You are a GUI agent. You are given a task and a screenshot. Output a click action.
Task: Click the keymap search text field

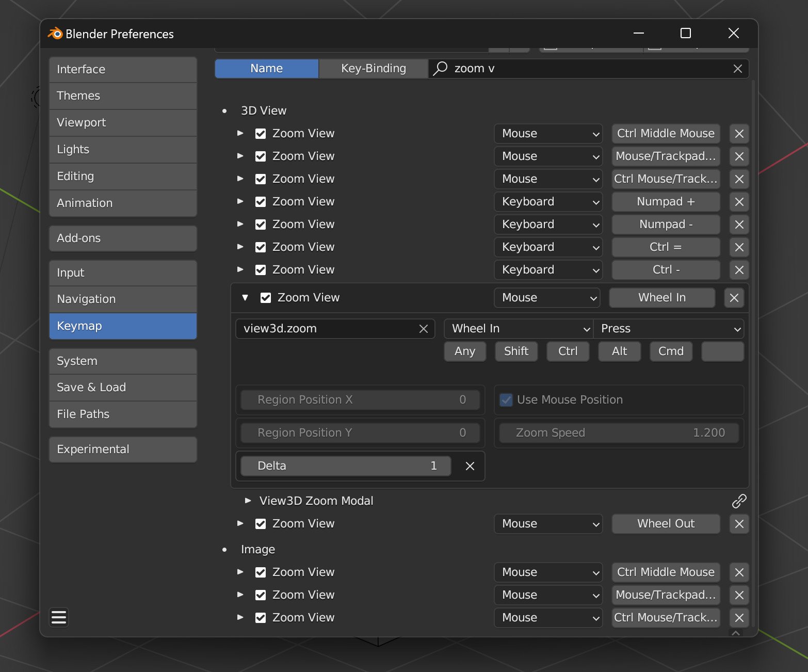pos(588,69)
